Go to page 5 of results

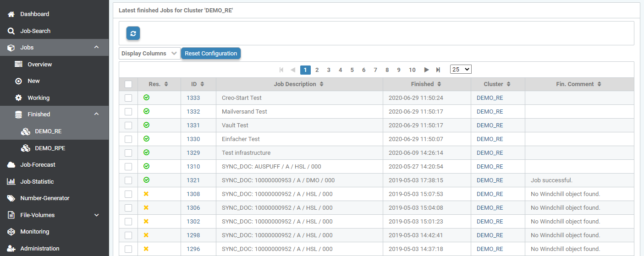tap(352, 70)
